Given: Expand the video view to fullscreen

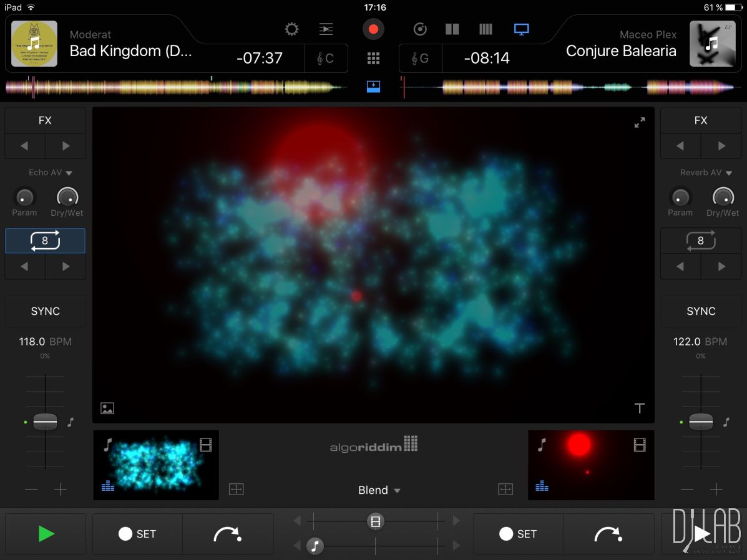Looking at the screenshot, I should pyautogui.click(x=640, y=123).
